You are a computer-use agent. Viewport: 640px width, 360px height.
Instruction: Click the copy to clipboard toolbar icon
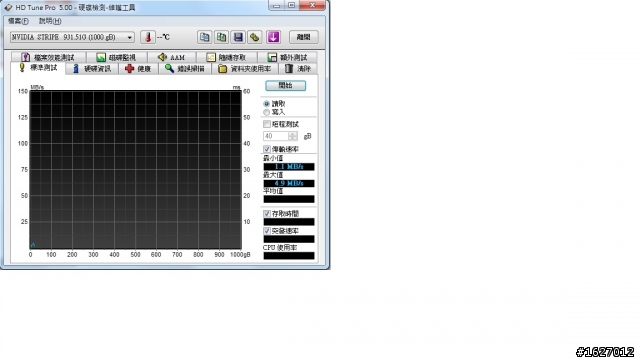tap(204, 37)
